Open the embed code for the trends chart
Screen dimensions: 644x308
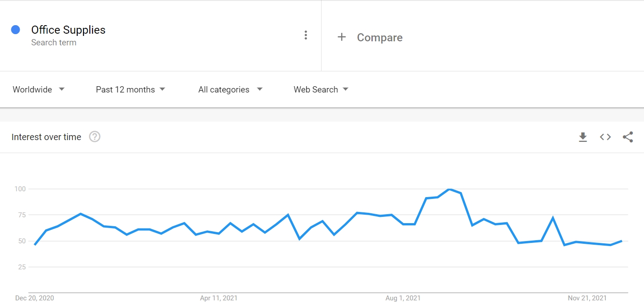pyautogui.click(x=605, y=137)
